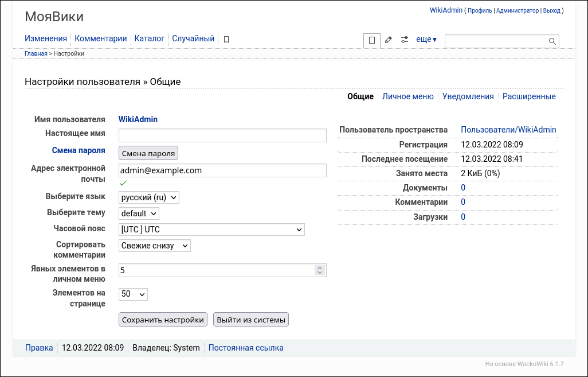Open the UTC timezone dropdown
Viewport: 588px width, 377px height.
click(x=211, y=230)
